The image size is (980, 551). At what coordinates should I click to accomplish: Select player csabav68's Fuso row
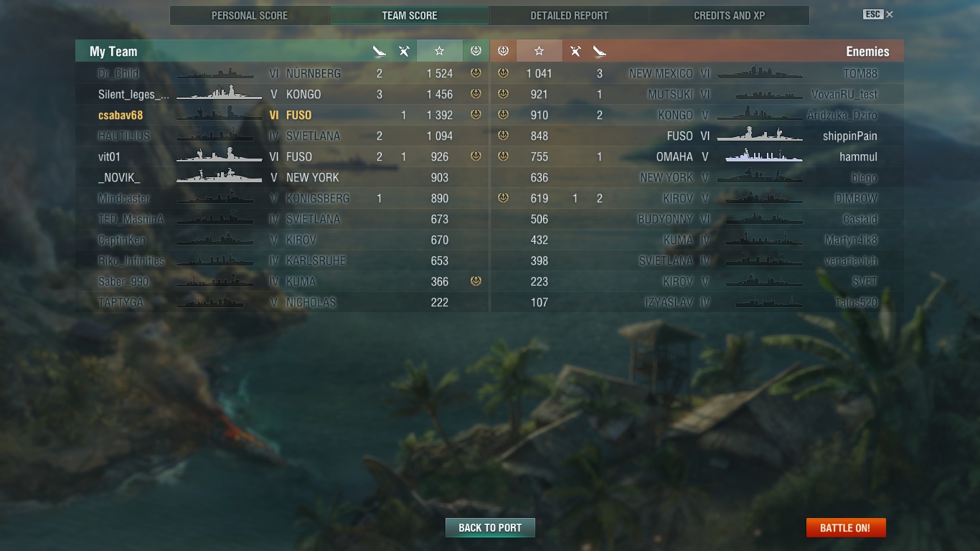(282, 115)
